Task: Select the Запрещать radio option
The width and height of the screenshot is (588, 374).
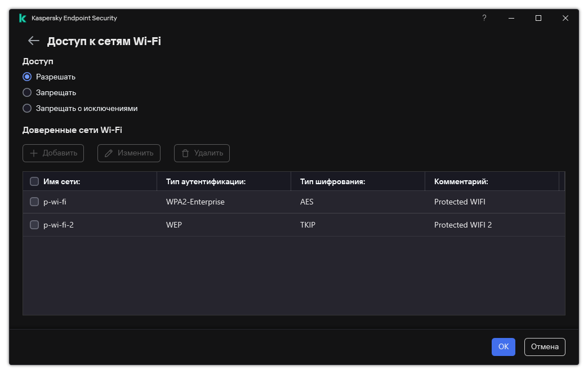Action: (x=27, y=92)
